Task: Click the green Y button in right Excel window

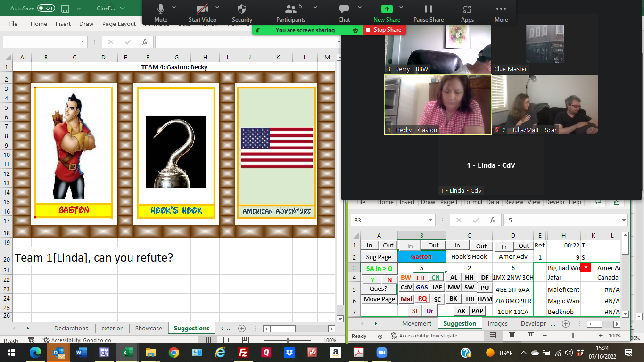Action: pyautogui.click(x=372, y=280)
